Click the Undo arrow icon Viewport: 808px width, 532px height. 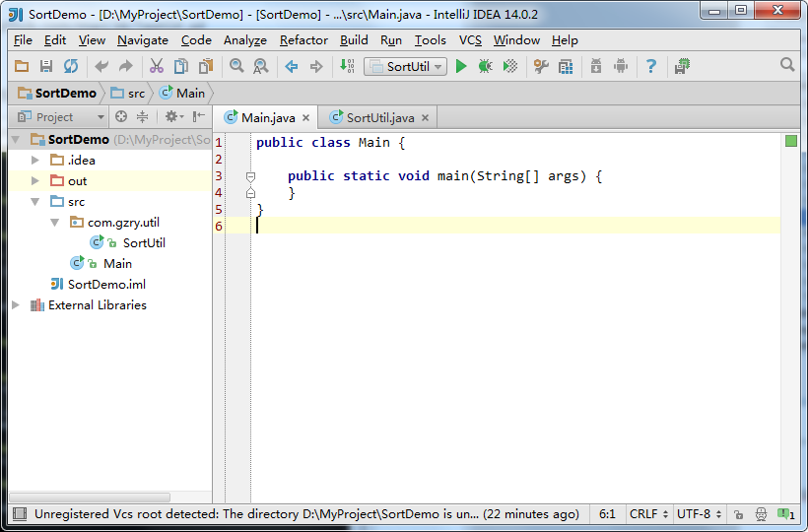pyautogui.click(x=101, y=66)
